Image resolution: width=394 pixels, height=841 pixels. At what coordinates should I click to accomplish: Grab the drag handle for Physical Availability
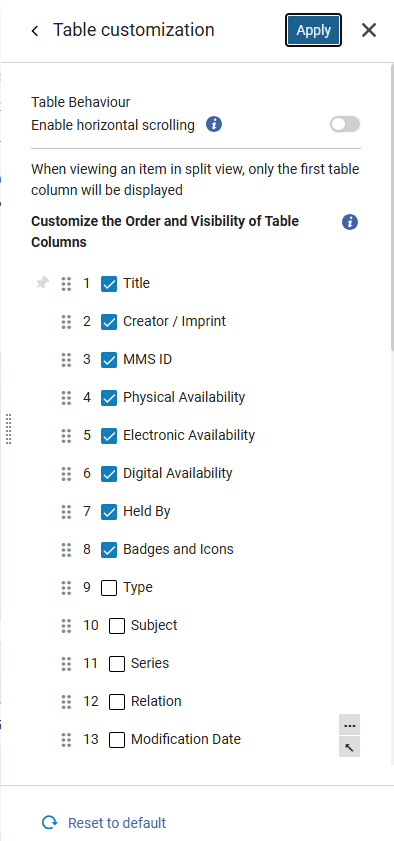coord(66,398)
